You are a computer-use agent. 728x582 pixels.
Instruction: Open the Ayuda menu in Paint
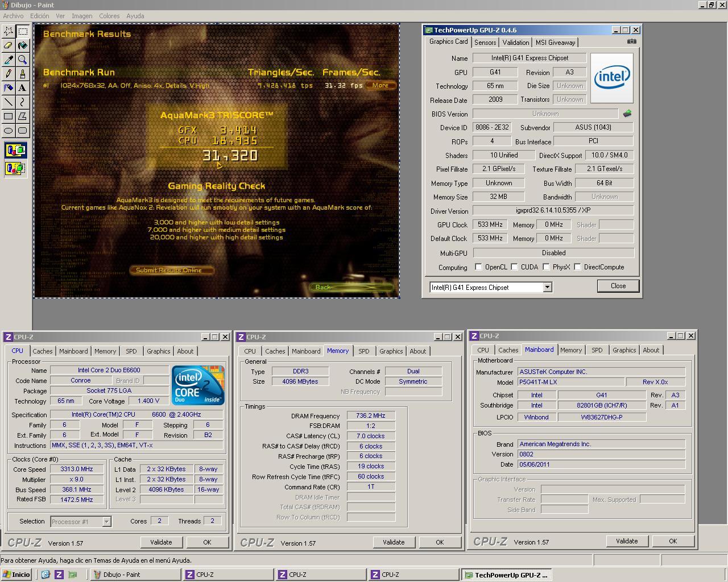135,16
